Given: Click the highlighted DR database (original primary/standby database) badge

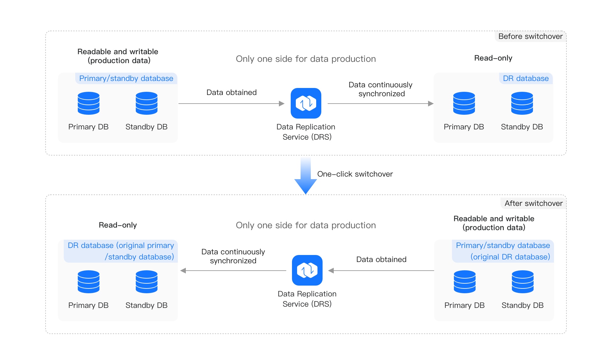Looking at the screenshot, I should [120, 251].
